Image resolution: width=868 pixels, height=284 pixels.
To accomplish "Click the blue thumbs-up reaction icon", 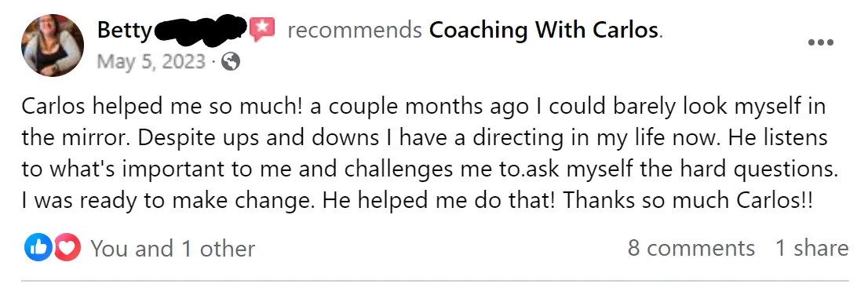I will coord(38,248).
